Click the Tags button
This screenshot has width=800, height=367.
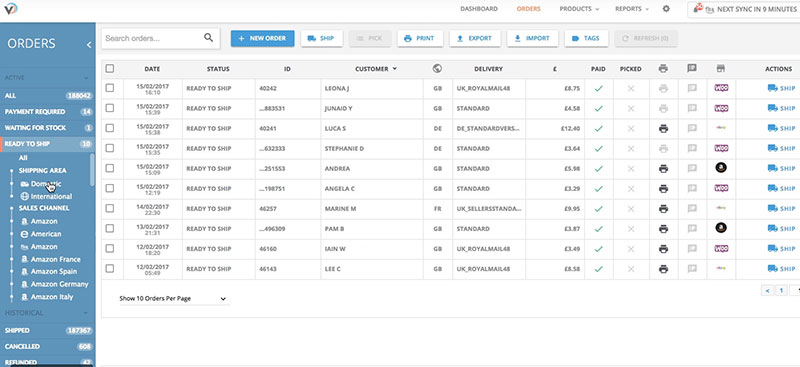pos(586,38)
